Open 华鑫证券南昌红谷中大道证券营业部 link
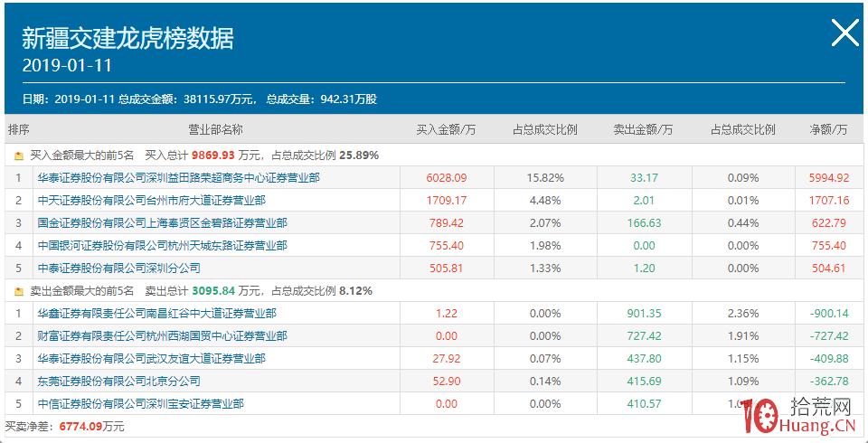Screen dimensions: 868x443 156,314
